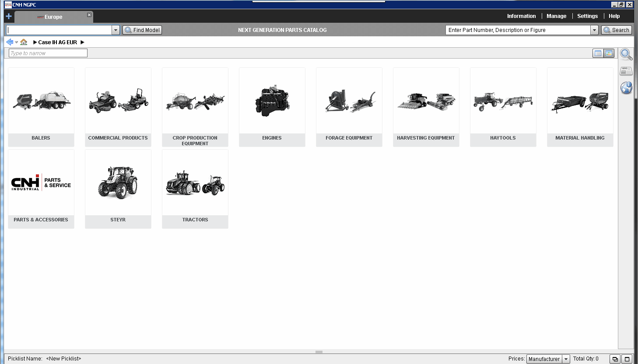The height and width of the screenshot is (364, 638).
Task: Click the Case IH AG EUR breadcrumb
Action: coord(57,42)
